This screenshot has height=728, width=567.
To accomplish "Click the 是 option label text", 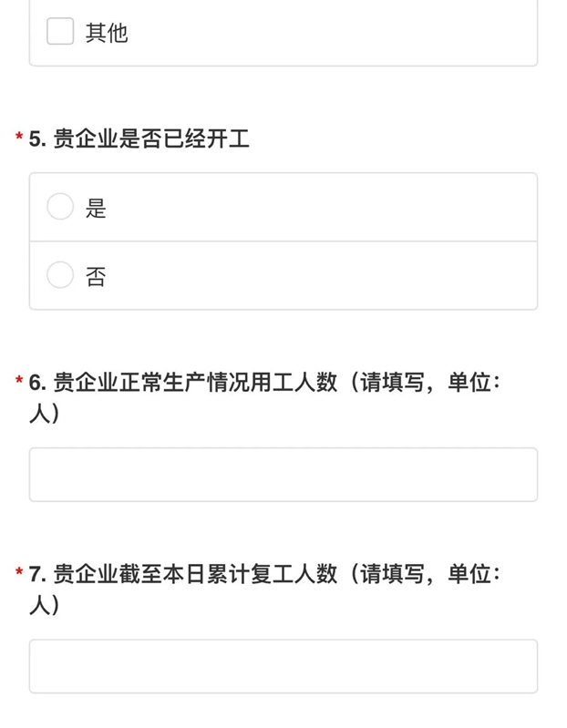I will coord(96,208).
